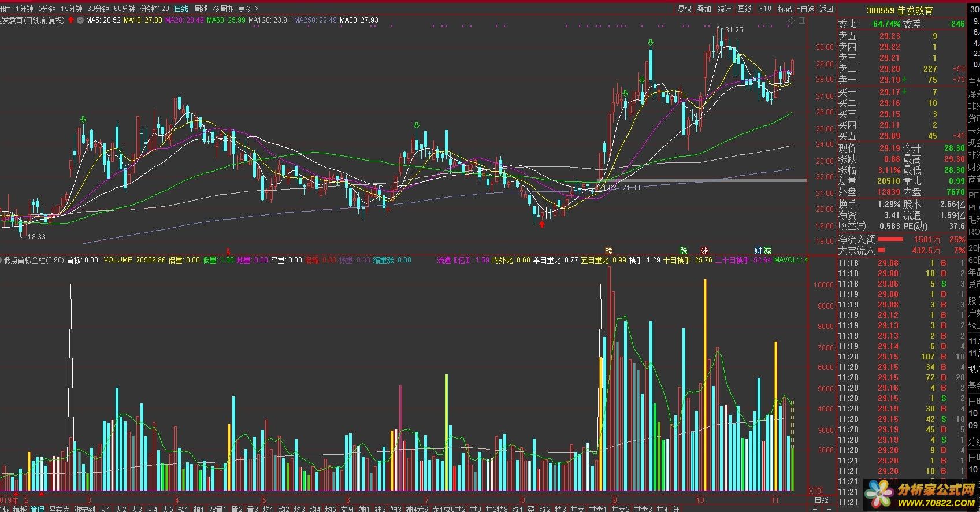Click the 减 marker on the timeline
980x512 pixels.
[767, 250]
